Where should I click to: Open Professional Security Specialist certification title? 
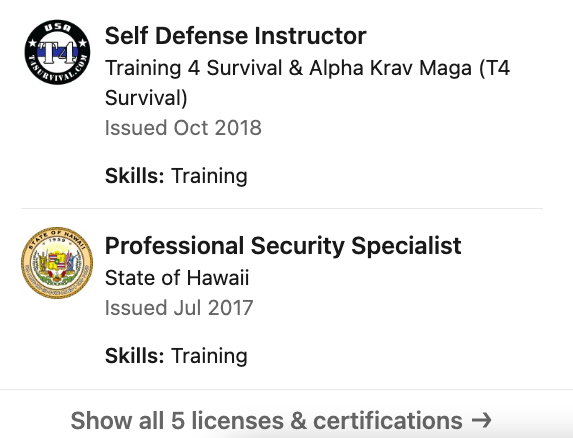[283, 245]
